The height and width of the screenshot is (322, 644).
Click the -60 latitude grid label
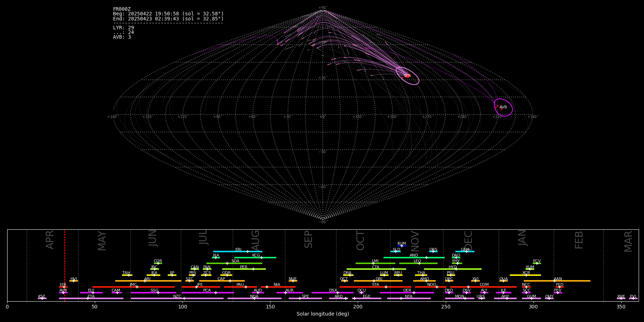tap(322, 187)
